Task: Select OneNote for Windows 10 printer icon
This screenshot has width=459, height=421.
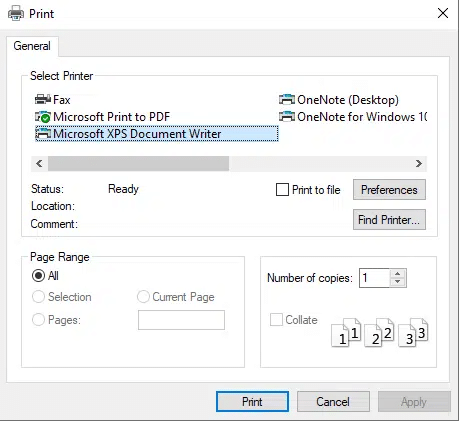Action: coord(287,117)
